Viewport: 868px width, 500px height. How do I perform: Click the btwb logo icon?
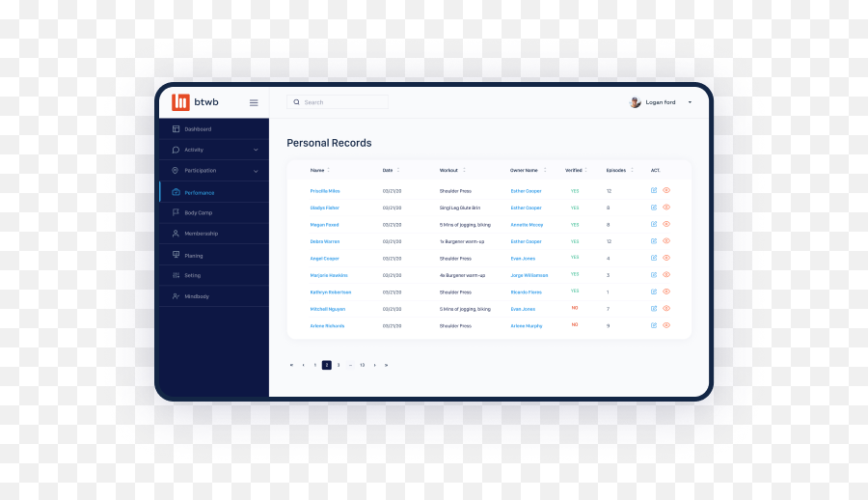click(180, 102)
